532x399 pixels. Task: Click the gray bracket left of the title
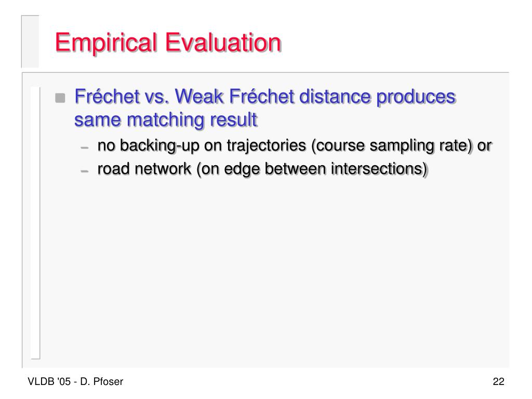(x=30, y=42)
